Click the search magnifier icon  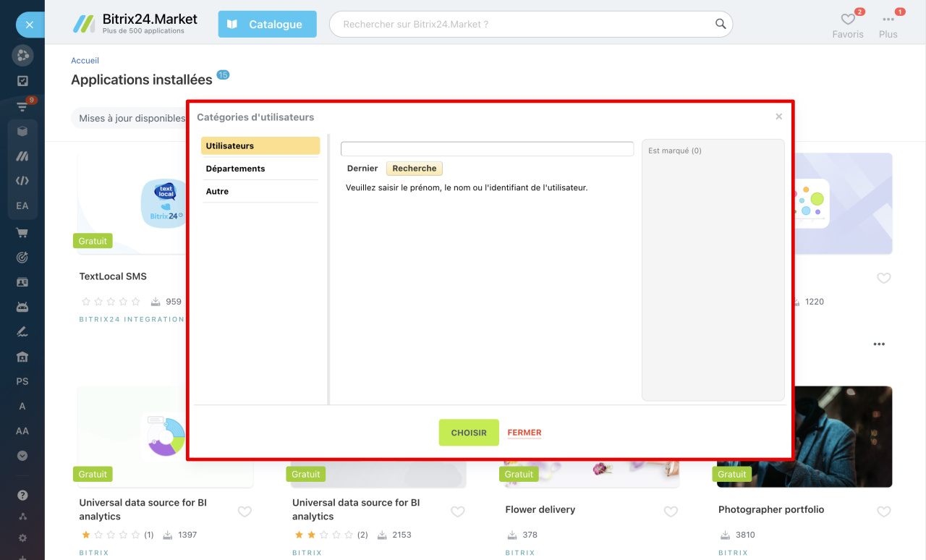[721, 24]
